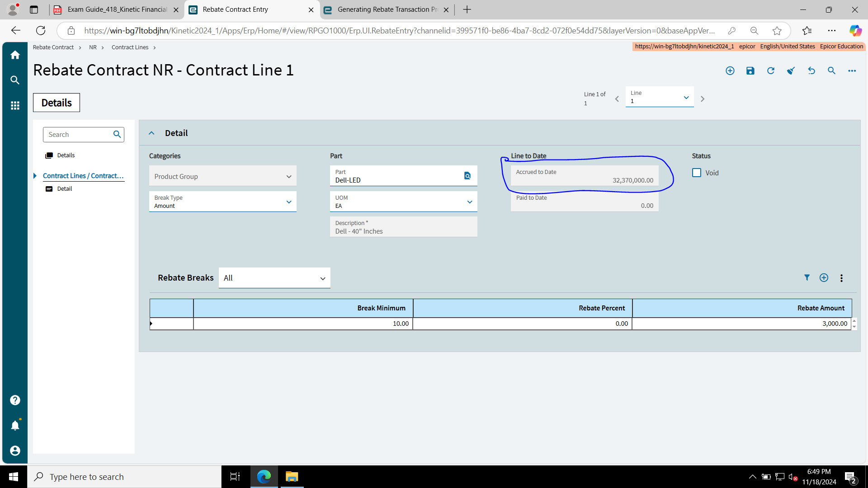Toggle the Void checkbox
Screen dimensions: 868x488
[x=697, y=173]
